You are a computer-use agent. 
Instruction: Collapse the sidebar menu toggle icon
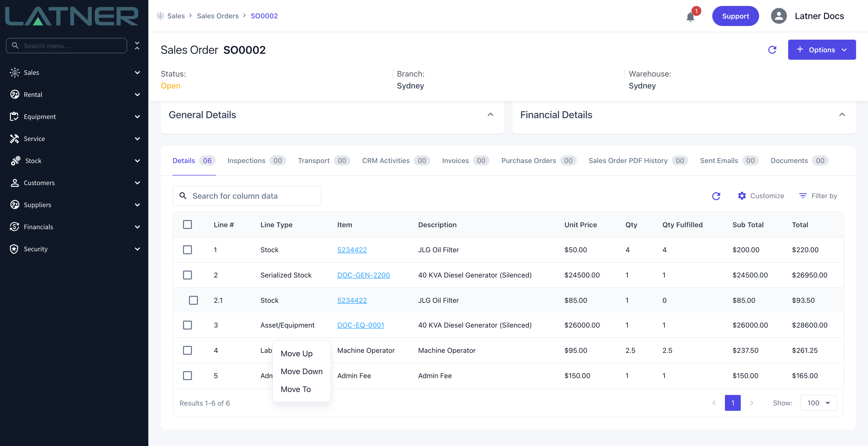click(x=137, y=45)
